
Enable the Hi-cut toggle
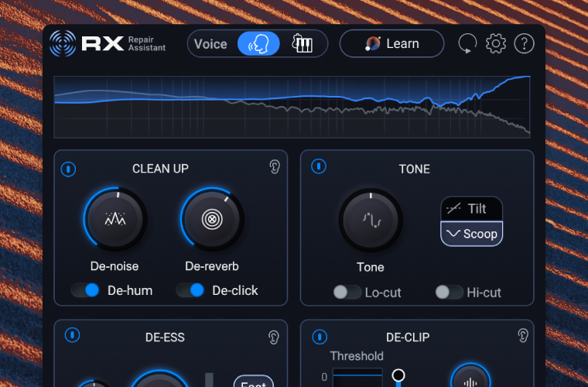click(x=450, y=292)
